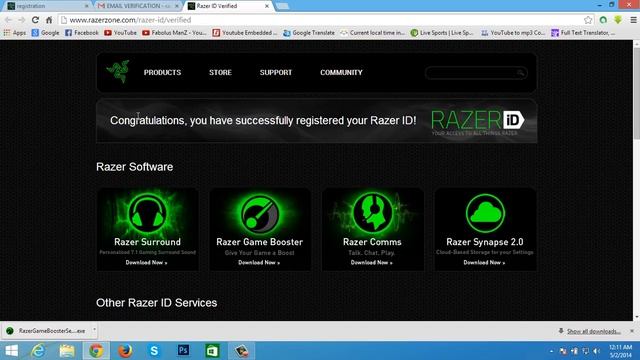Click the volume speaker tray icon
Image resolution: width=640 pixels, height=360 pixels.
click(x=596, y=351)
